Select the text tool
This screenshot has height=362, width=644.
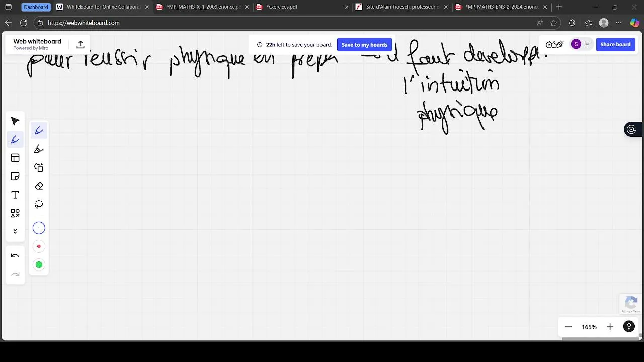[15, 195]
